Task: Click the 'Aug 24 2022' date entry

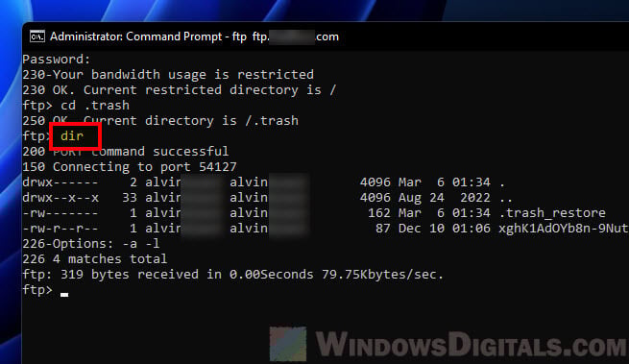Action: tap(444, 198)
